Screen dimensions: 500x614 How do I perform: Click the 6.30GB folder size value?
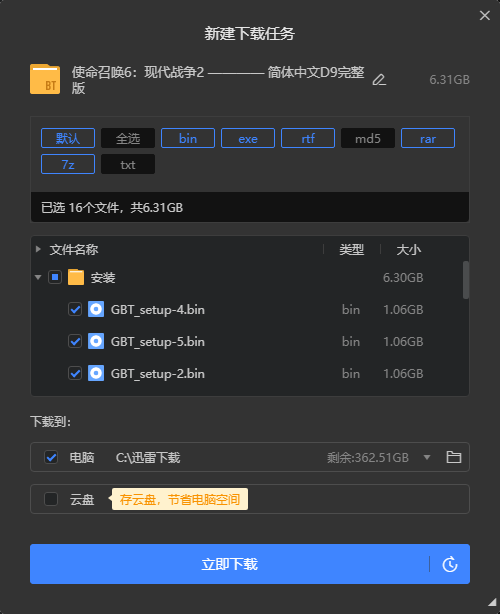tap(403, 278)
